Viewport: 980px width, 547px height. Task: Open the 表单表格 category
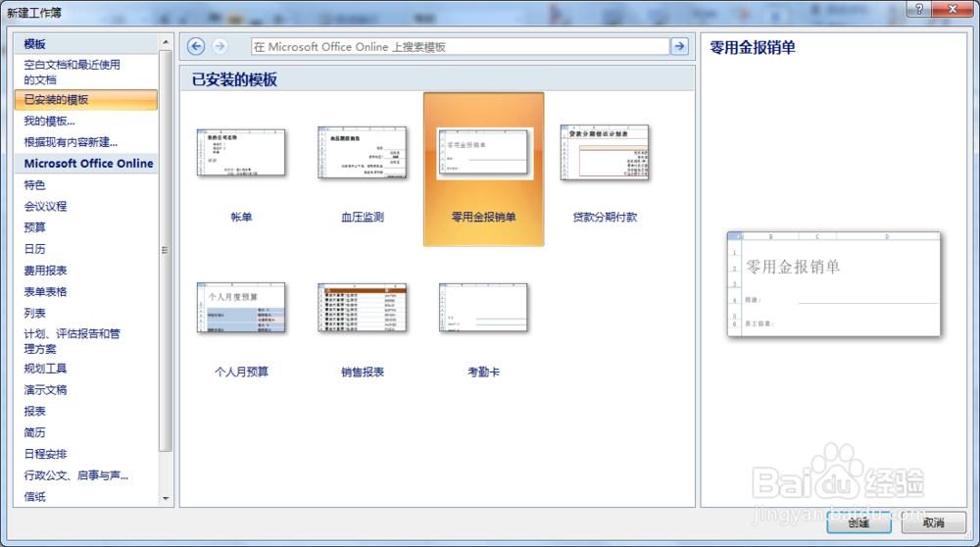(45, 291)
